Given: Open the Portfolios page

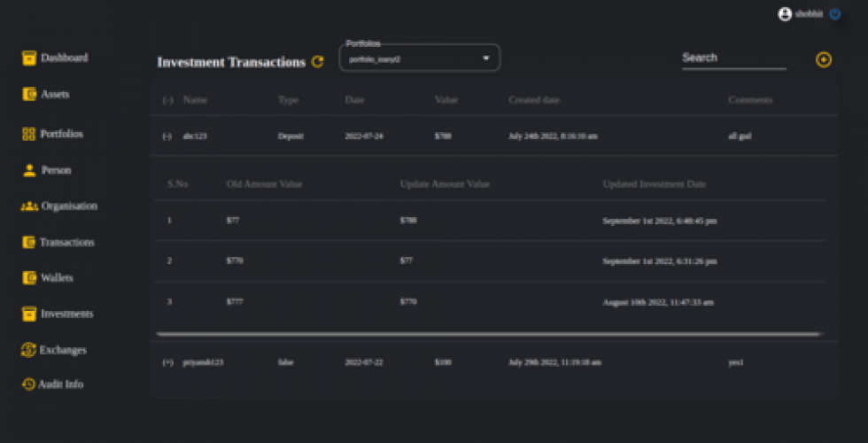Looking at the screenshot, I should (61, 134).
